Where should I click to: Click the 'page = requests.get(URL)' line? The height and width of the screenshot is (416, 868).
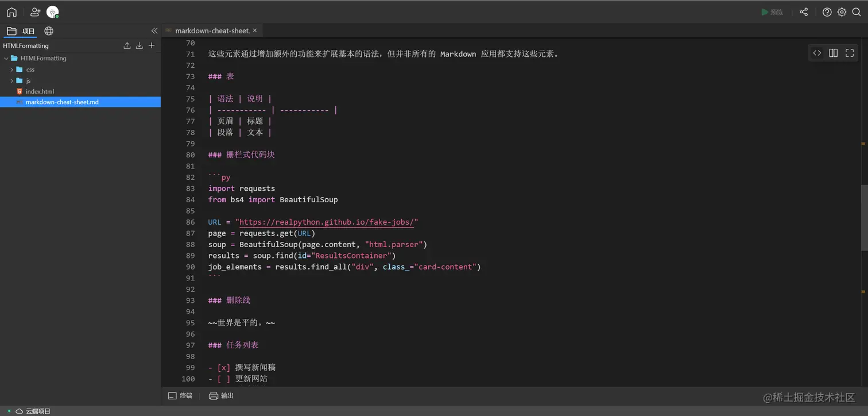[262, 233]
